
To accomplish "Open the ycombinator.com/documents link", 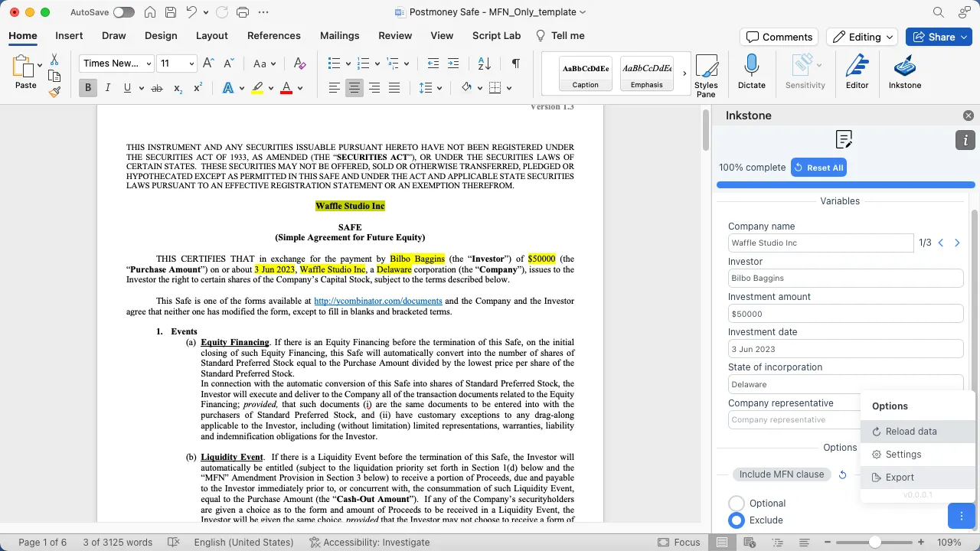I will pyautogui.click(x=378, y=302).
